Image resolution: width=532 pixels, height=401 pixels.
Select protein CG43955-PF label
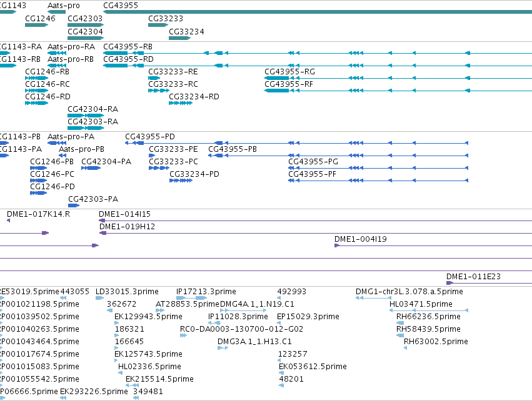point(312,174)
